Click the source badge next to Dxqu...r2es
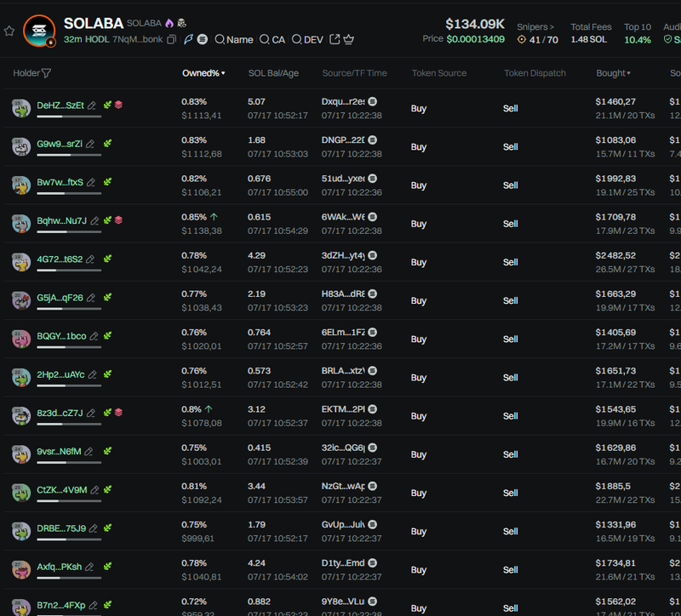 coord(373,101)
